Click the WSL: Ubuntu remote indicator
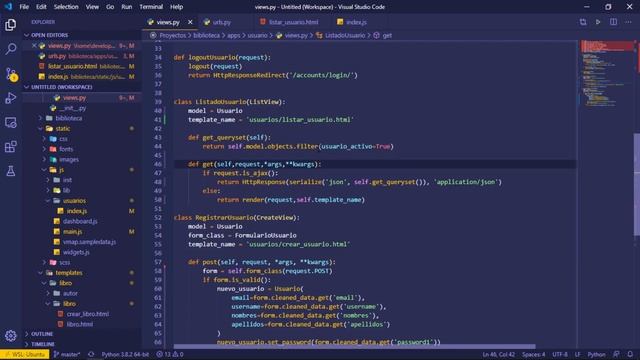 click(25, 354)
